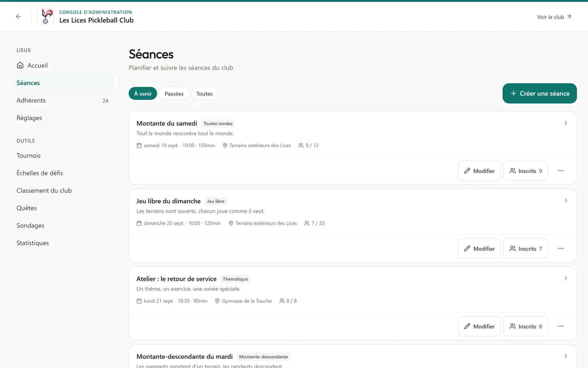Open more options for Montante du samedi
Image resolution: width=588 pixels, height=368 pixels.
pyautogui.click(x=561, y=171)
